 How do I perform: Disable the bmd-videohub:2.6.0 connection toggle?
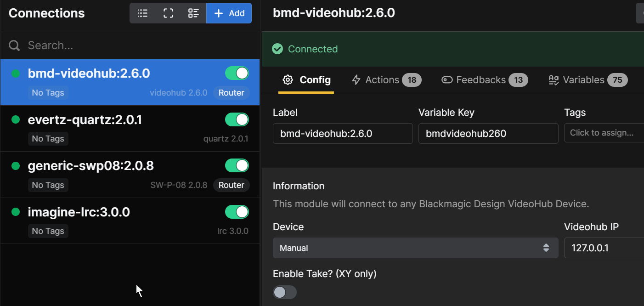237,74
